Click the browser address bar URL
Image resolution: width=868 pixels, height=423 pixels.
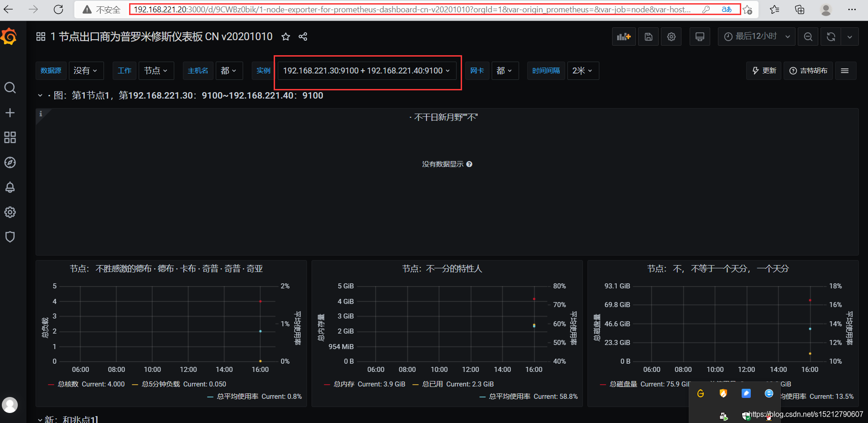[x=412, y=9]
